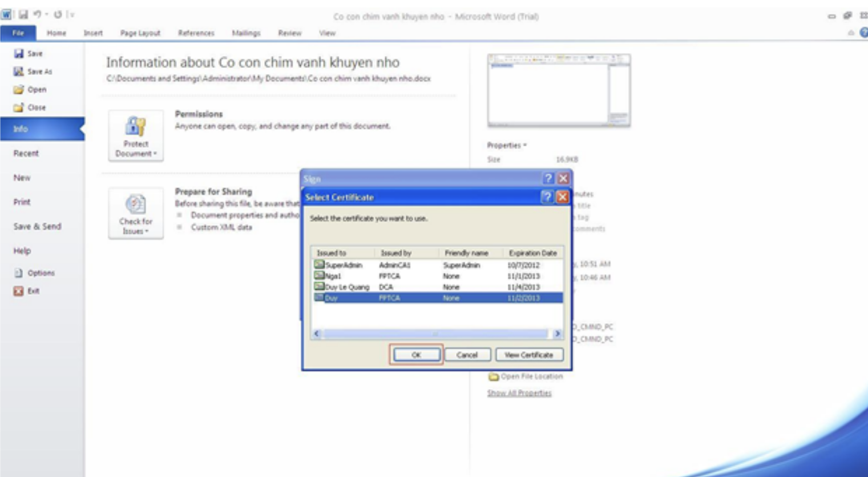Sort by Issued by column header

(407, 252)
